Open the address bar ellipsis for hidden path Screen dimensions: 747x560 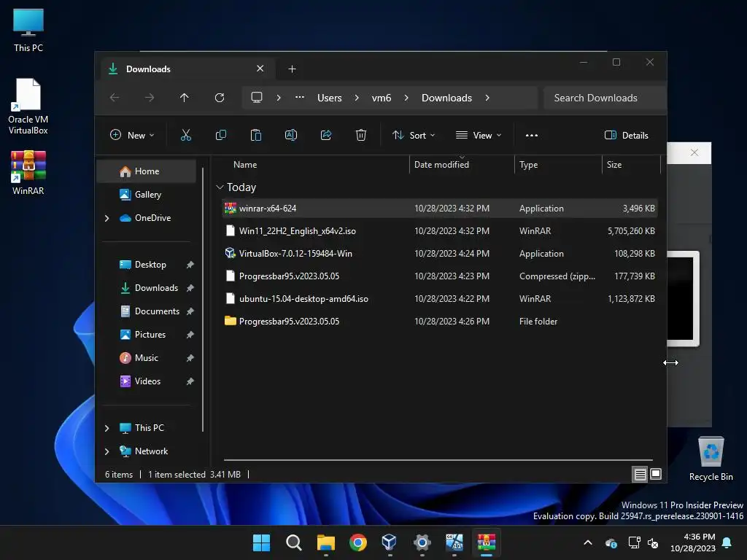(x=300, y=97)
